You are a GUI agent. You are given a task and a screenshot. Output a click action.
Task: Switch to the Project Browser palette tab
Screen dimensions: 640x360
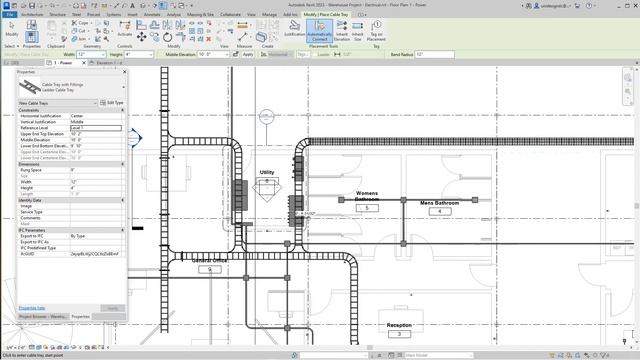click(x=43, y=316)
